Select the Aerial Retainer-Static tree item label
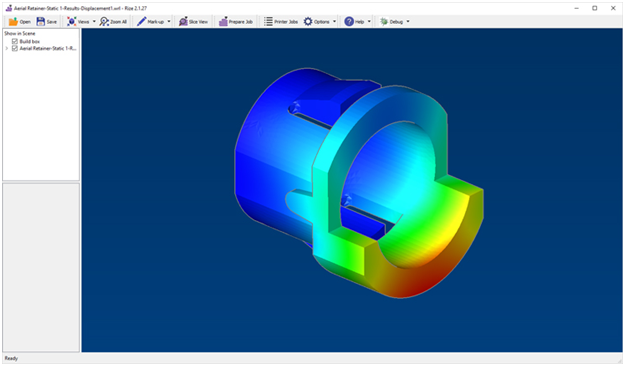Image resolution: width=625 pixels, height=366 pixels. [x=48, y=48]
